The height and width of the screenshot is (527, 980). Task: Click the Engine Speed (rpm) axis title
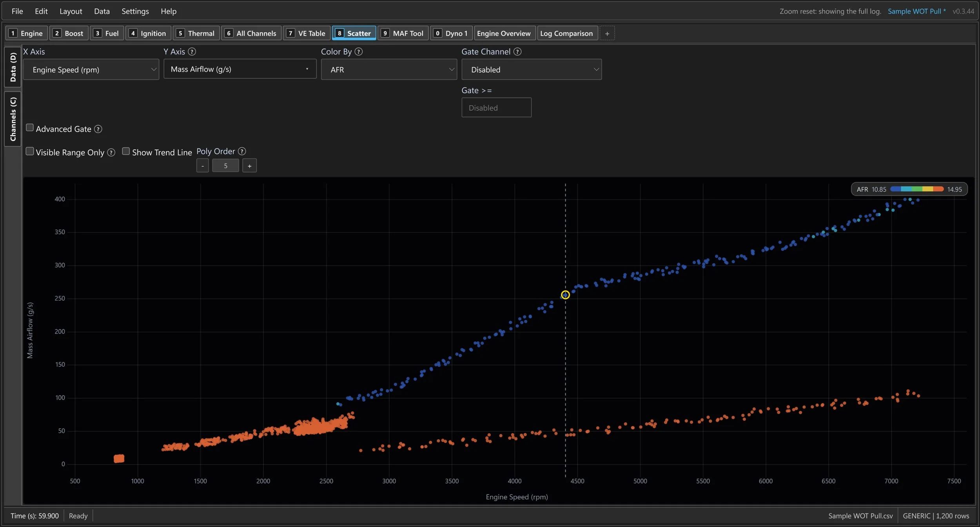point(517,497)
